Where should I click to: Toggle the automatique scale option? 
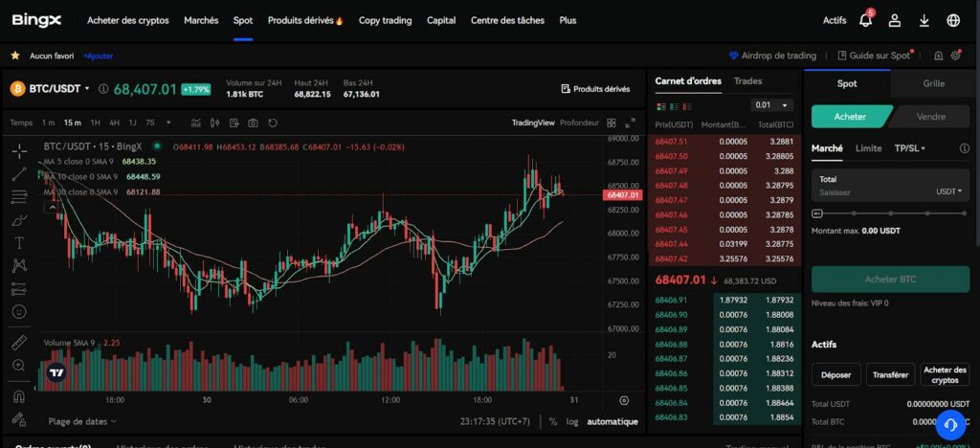click(x=612, y=421)
